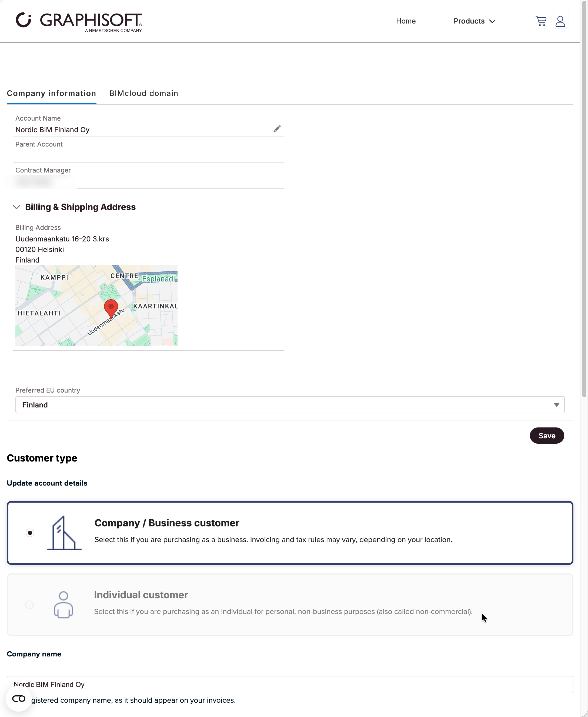Click 'Update account details' text
Screen dimensions: 588x717
47,483
